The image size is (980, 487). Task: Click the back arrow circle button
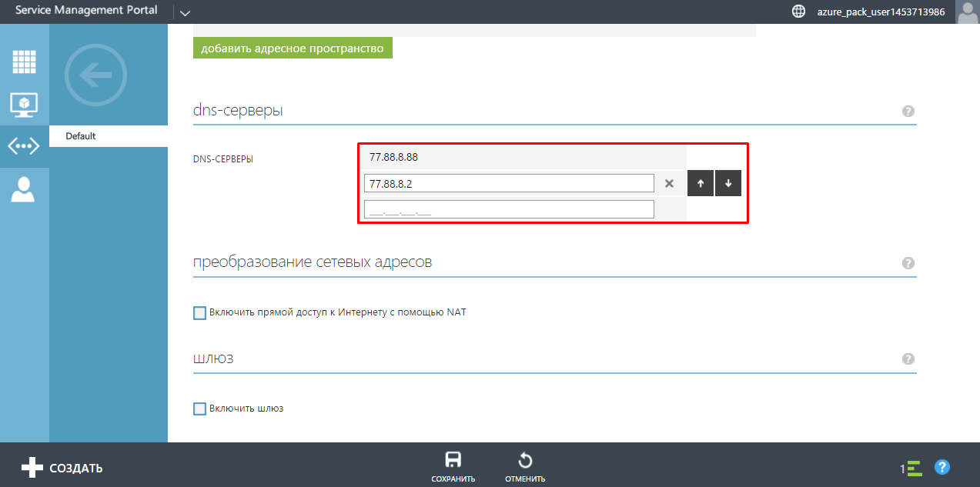click(95, 75)
